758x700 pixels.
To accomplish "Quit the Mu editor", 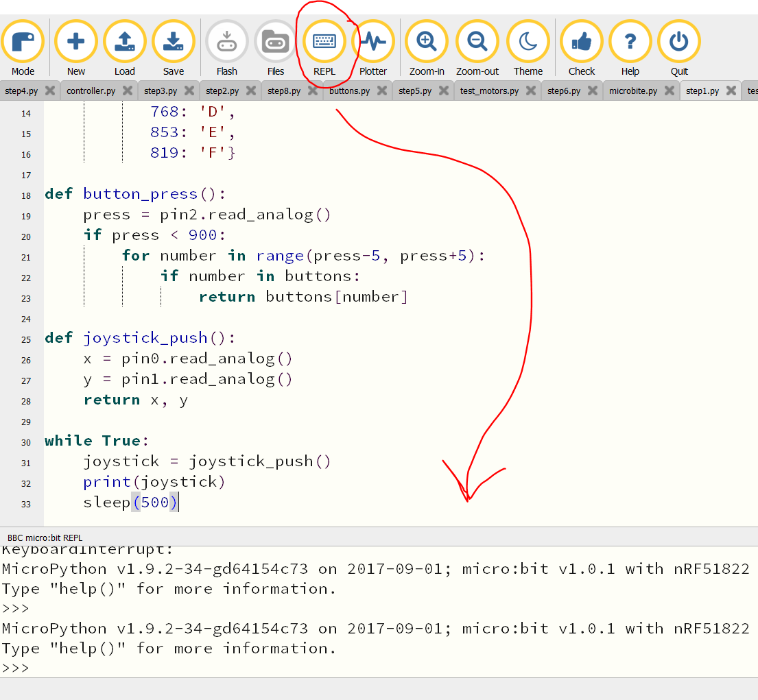I will pos(678,41).
